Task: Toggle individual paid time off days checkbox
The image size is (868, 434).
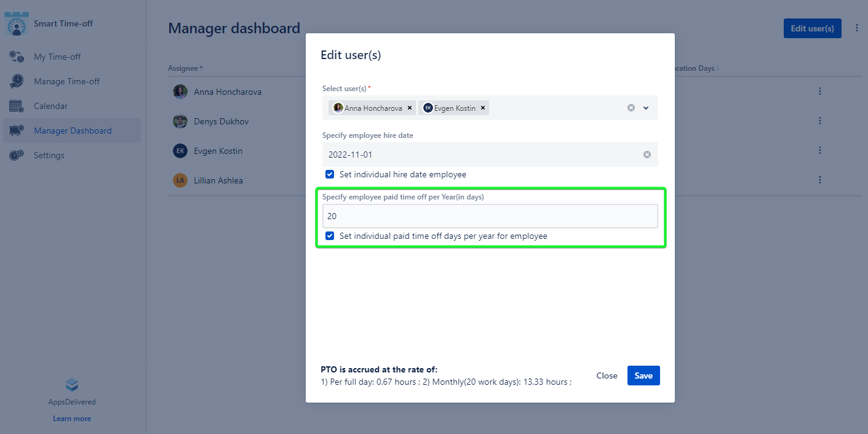Action: 330,236
